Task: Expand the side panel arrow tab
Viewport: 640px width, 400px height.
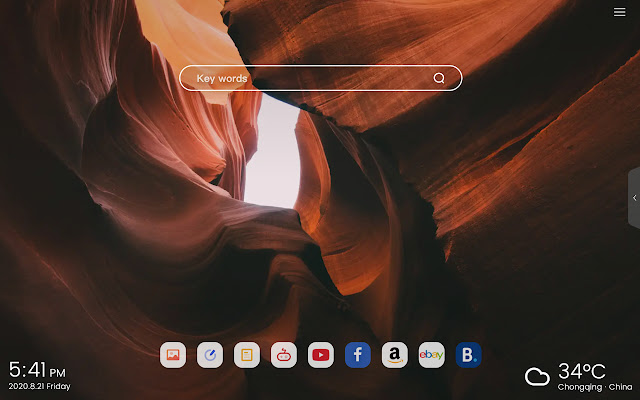Action: click(634, 198)
